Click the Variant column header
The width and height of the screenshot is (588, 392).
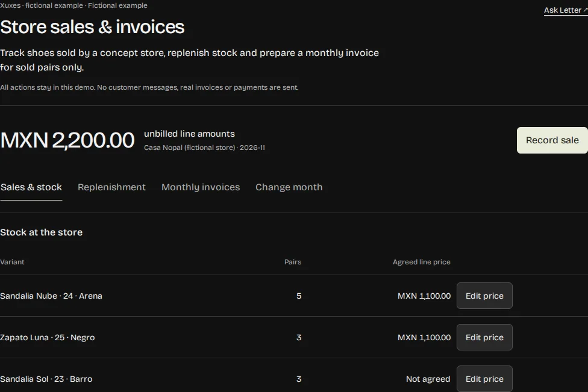[x=12, y=262]
